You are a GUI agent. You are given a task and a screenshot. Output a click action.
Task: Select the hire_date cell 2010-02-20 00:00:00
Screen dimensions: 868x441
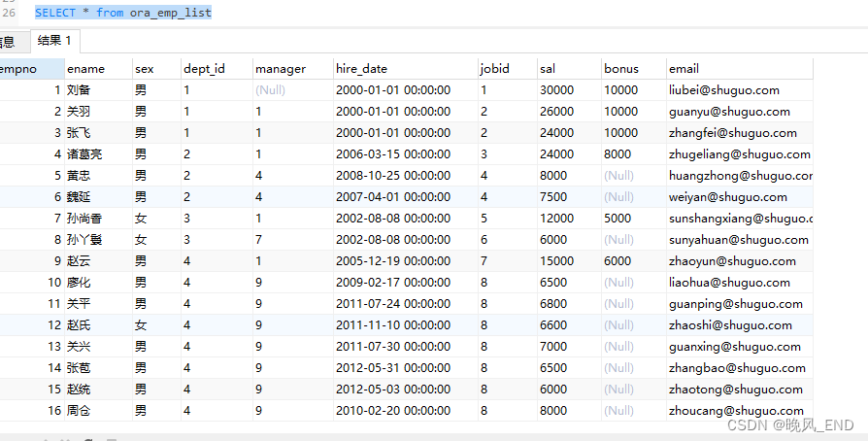[x=405, y=411]
